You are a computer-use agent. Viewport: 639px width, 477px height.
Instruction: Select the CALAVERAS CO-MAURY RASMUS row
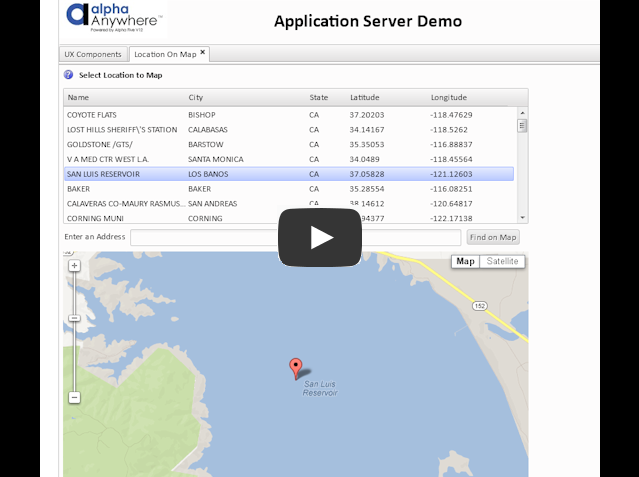[289, 203]
